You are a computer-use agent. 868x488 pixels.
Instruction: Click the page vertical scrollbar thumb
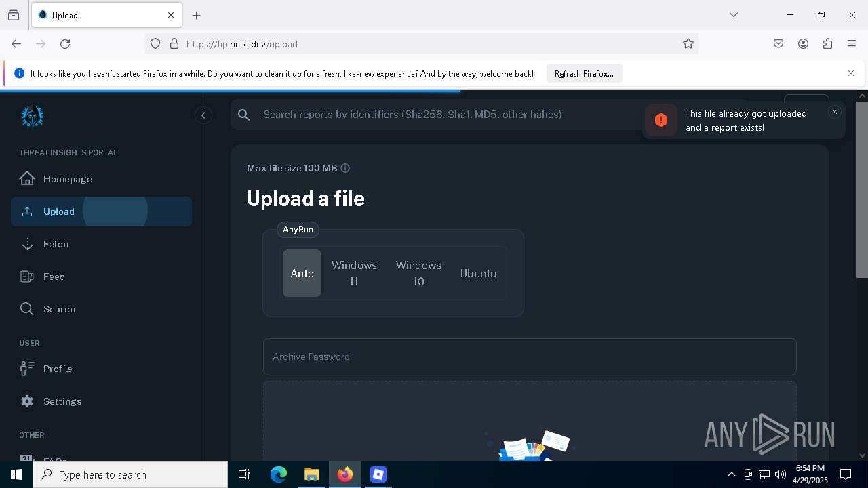[x=862, y=190]
